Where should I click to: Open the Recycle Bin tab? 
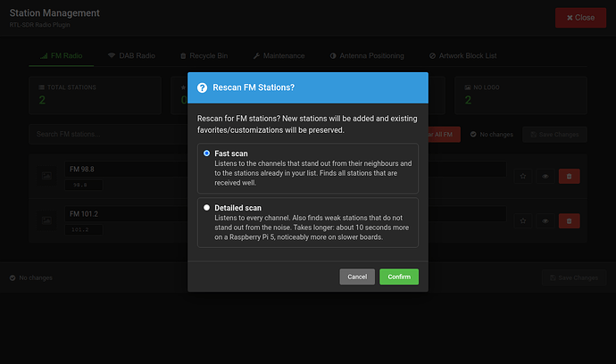pyautogui.click(x=204, y=55)
